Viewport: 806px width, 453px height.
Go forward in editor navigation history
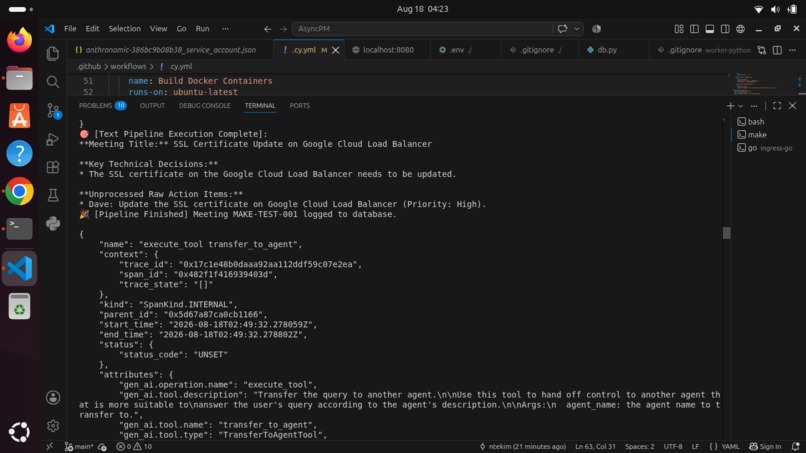click(x=283, y=29)
